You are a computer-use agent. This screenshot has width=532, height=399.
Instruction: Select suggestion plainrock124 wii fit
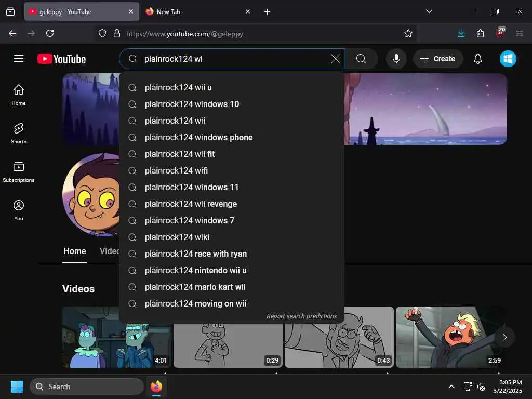232,154
